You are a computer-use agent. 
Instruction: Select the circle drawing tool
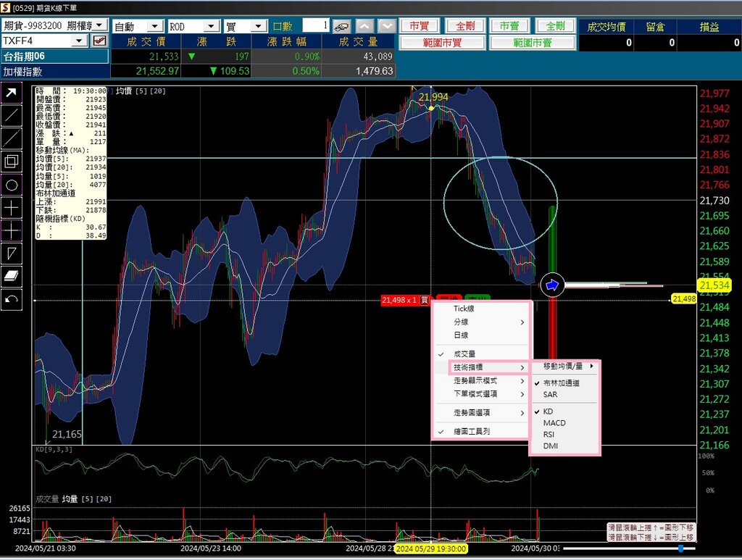click(12, 185)
